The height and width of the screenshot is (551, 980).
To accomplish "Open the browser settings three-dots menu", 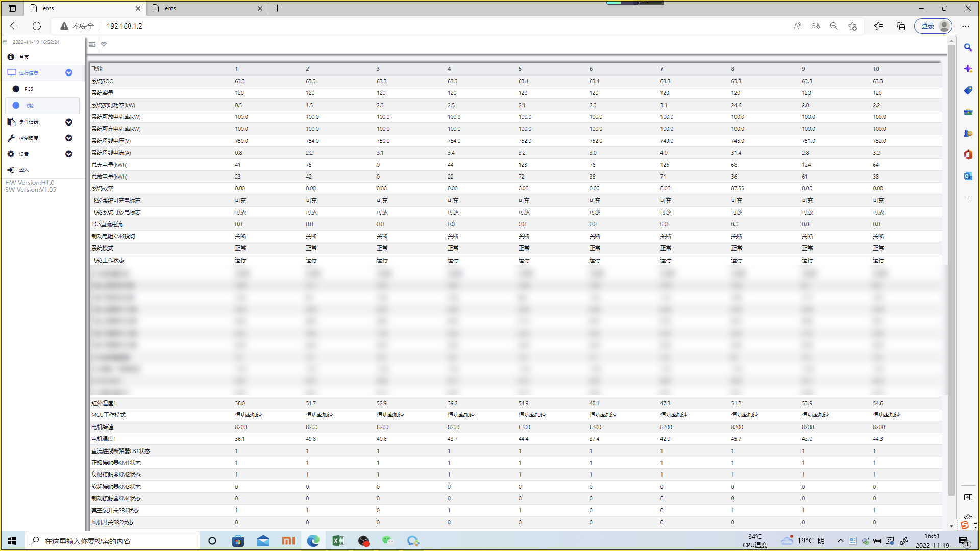I will [966, 26].
